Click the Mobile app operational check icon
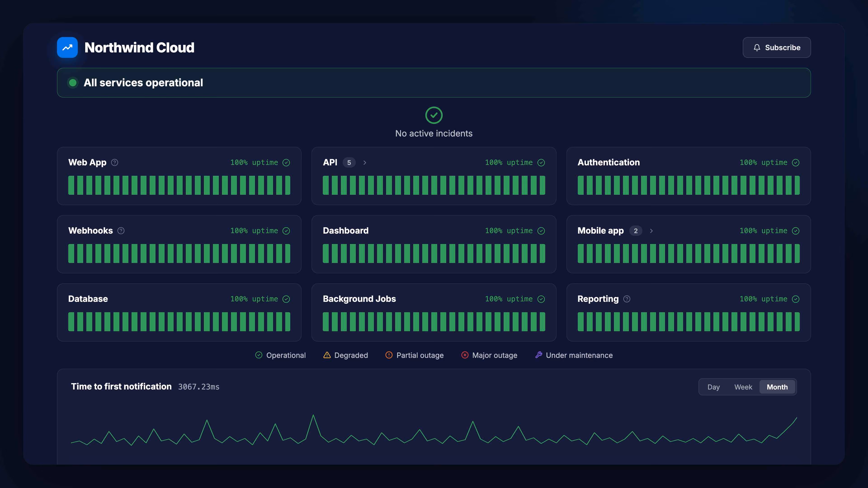Image resolution: width=868 pixels, height=488 pixels. coord(796,231)
